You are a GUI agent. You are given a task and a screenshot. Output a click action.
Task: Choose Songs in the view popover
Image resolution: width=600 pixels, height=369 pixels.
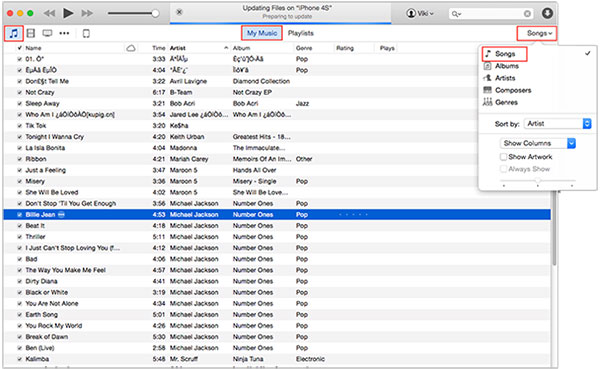(504, 54)
